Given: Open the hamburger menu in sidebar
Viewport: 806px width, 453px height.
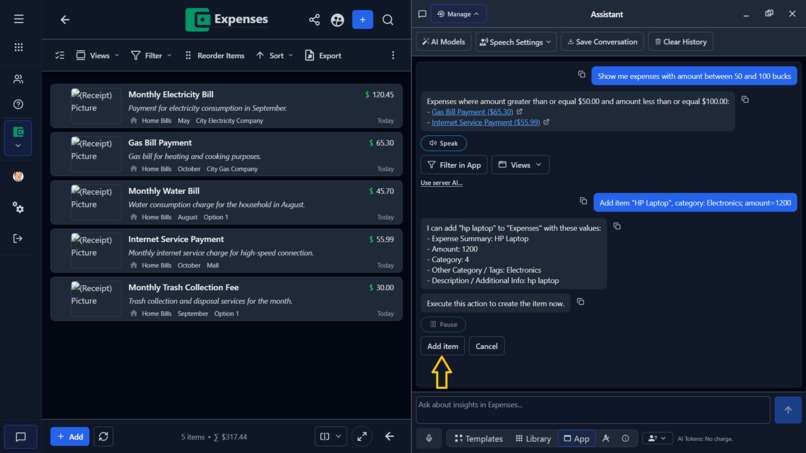Looking at the screenshot, I should point(19,19).
